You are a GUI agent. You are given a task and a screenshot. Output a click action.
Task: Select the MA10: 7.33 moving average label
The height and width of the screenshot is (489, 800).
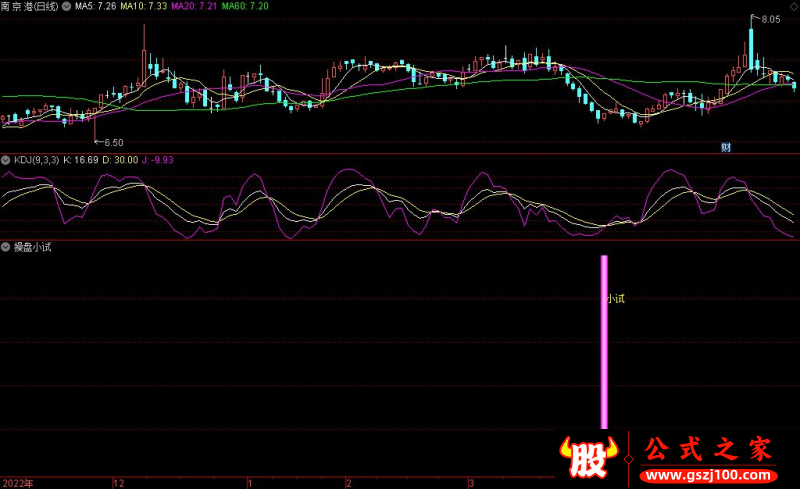144,6
